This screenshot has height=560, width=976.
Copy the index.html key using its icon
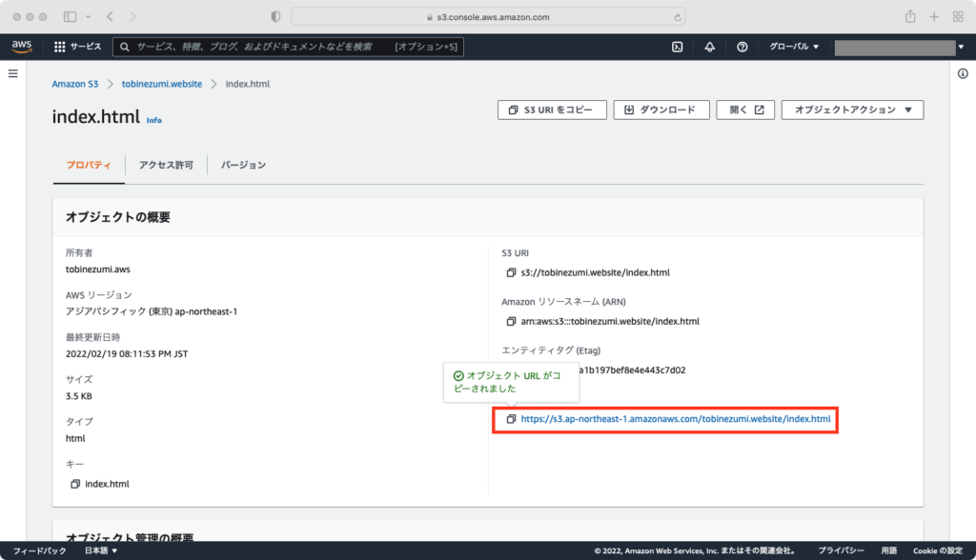(x=75, y=484)
